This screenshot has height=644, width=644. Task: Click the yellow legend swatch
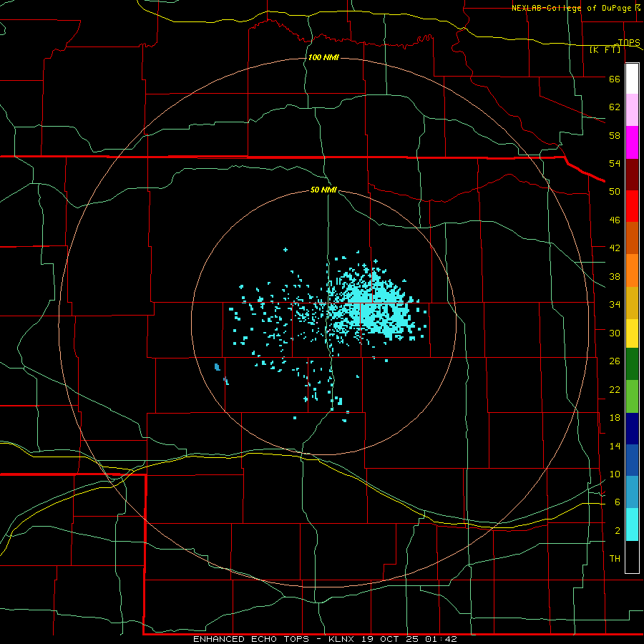pos(632,333)
